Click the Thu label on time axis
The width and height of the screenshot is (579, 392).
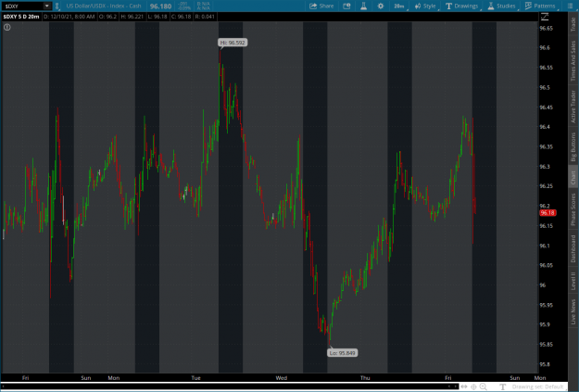pyautogui.click(x=365, y=377)
